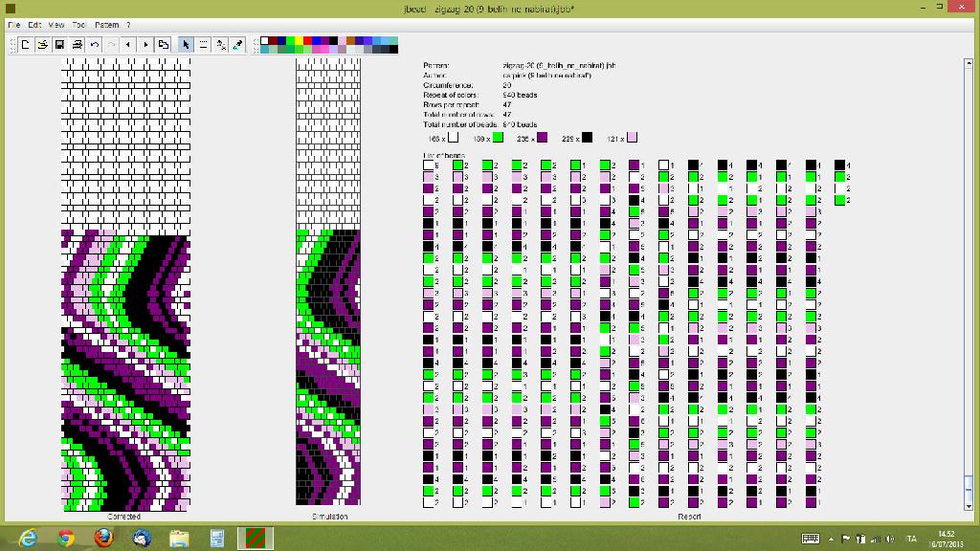Select the color picker eyedropper tool

(238, 44)
